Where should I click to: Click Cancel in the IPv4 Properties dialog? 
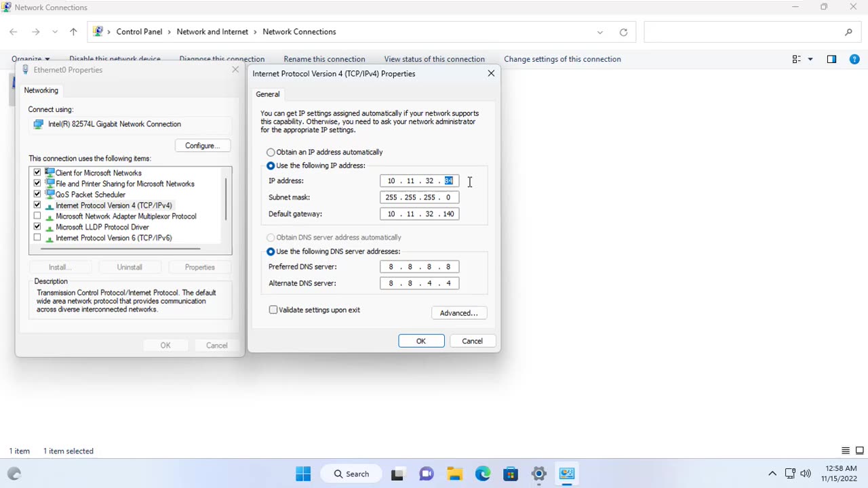click(472, 341)
